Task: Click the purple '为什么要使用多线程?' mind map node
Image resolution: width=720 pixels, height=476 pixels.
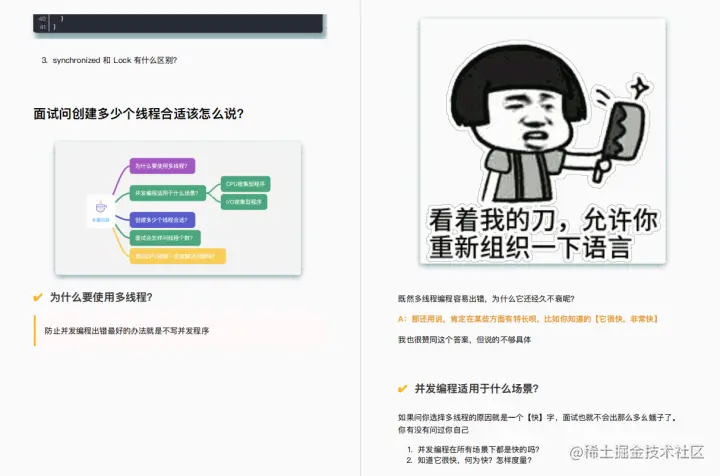Action: pyautogui.click(x=162, y=166)
